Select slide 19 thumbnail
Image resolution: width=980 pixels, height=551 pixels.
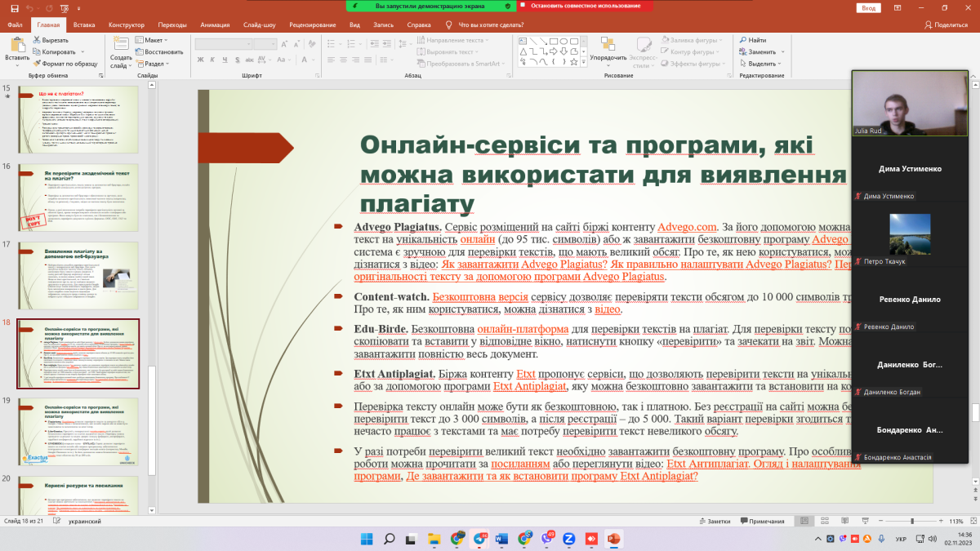(x=79, y=430)
